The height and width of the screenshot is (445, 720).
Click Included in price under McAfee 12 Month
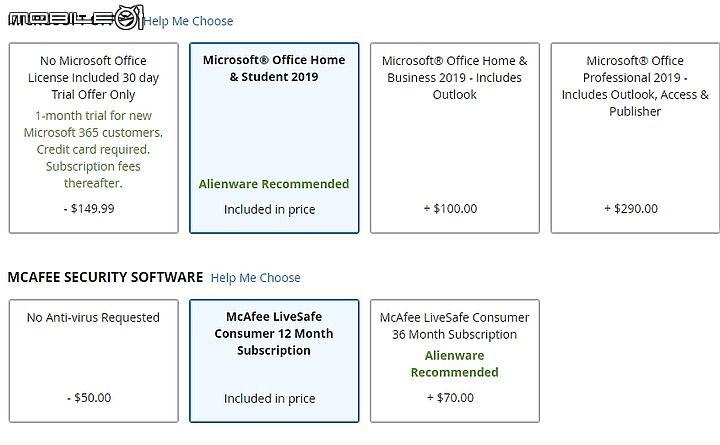(x=270, y=399)
